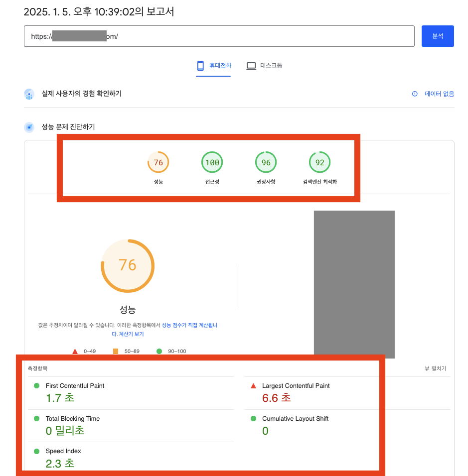468x476 pixels.
Task: Click the 접근성 gauge showing 100
Action: click(x=212, y=162)
